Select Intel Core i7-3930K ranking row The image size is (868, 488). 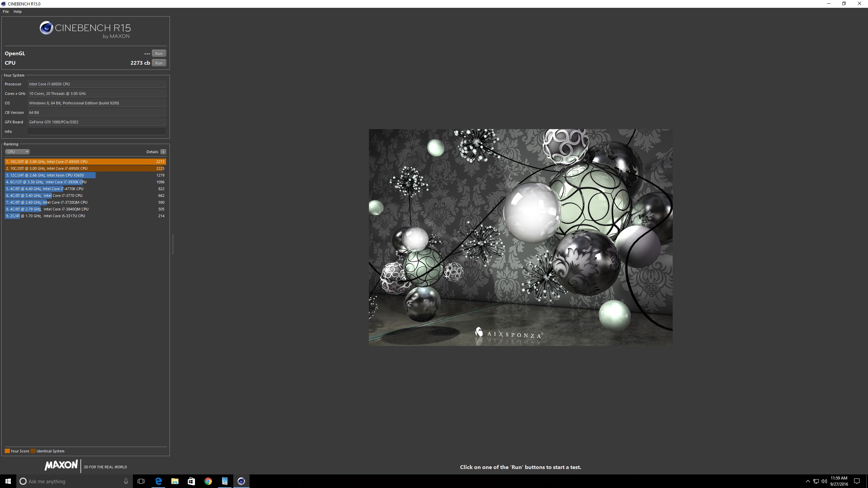pos(85,182)
